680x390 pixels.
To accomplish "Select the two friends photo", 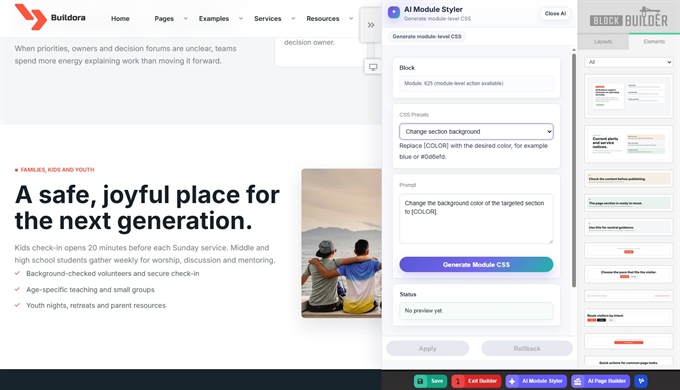I will [341, 243].
